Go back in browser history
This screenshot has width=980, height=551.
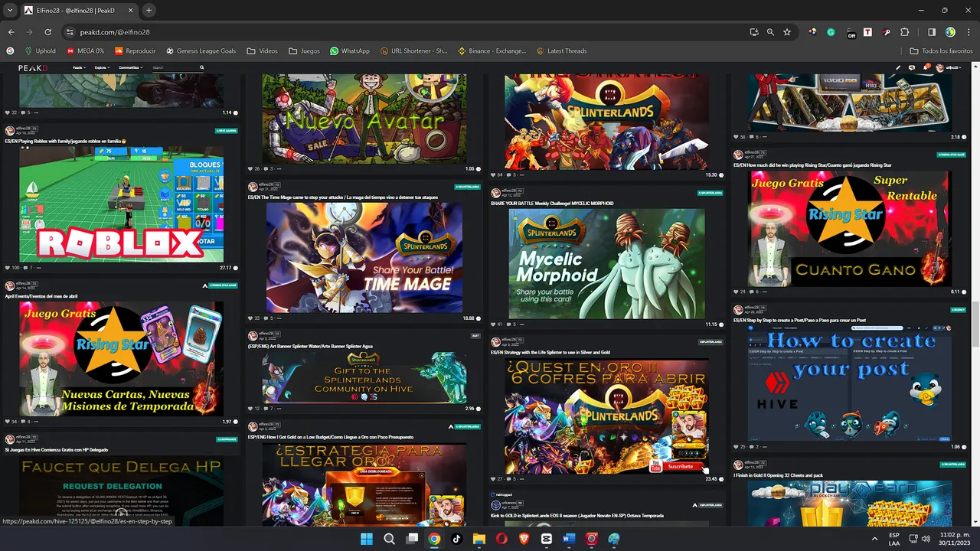pos(11,32)
